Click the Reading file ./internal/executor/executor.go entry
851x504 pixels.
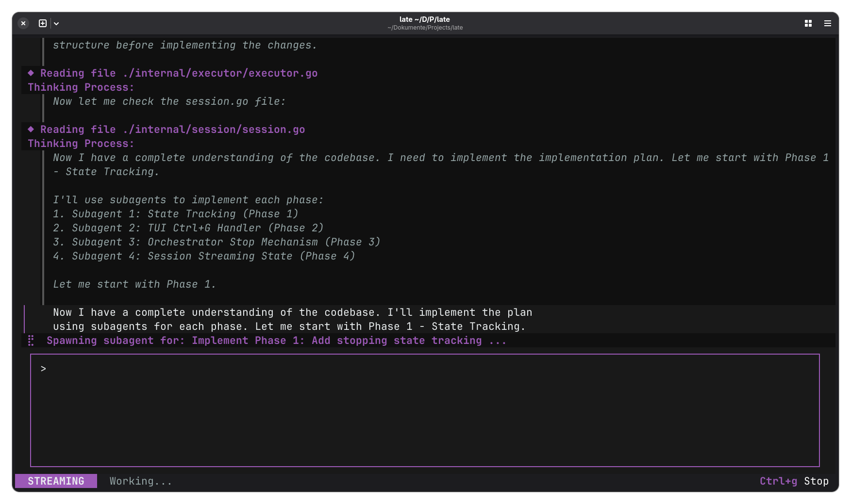(x=179, y=73)
